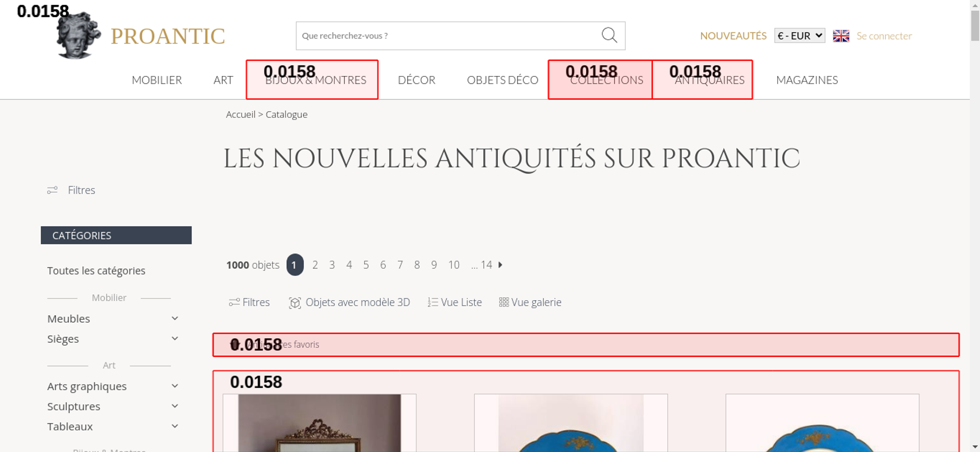Go to results page 3
Screen dimensions: 980x452
pyautogui.click(x=332, y=265)
